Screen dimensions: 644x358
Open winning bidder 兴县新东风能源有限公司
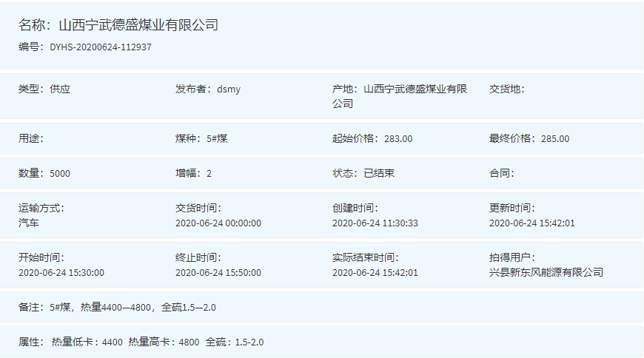(x=546, y=272)
